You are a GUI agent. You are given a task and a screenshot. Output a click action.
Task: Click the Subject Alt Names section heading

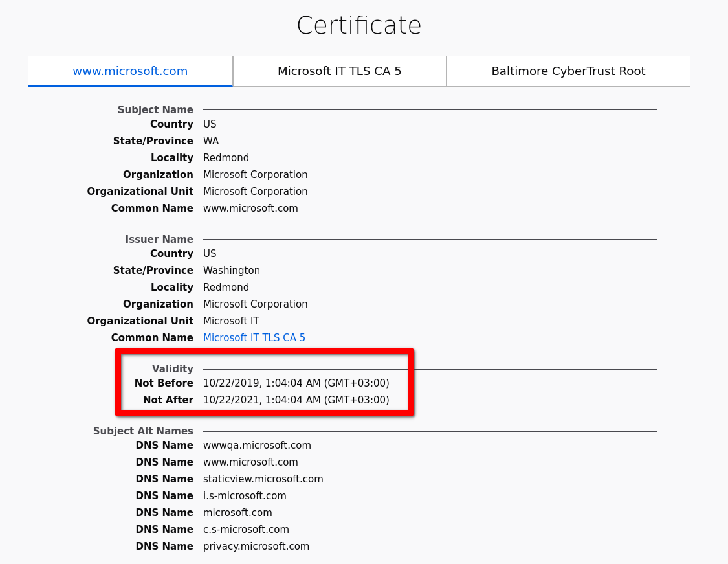[143, 431]
